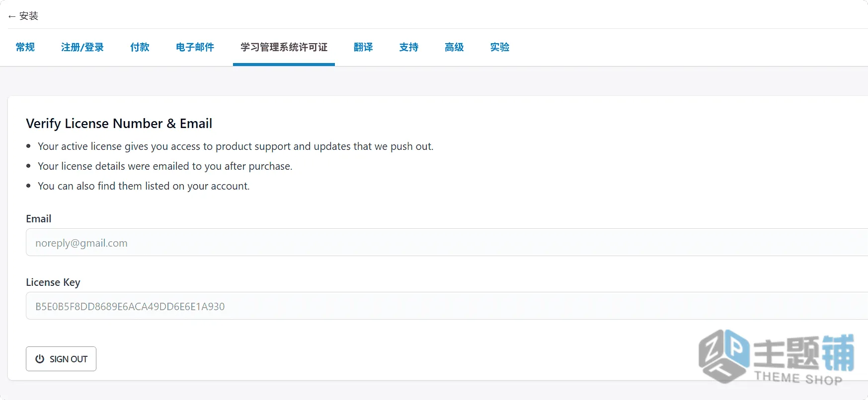Focus the License Key input field

tap(447, 306)
